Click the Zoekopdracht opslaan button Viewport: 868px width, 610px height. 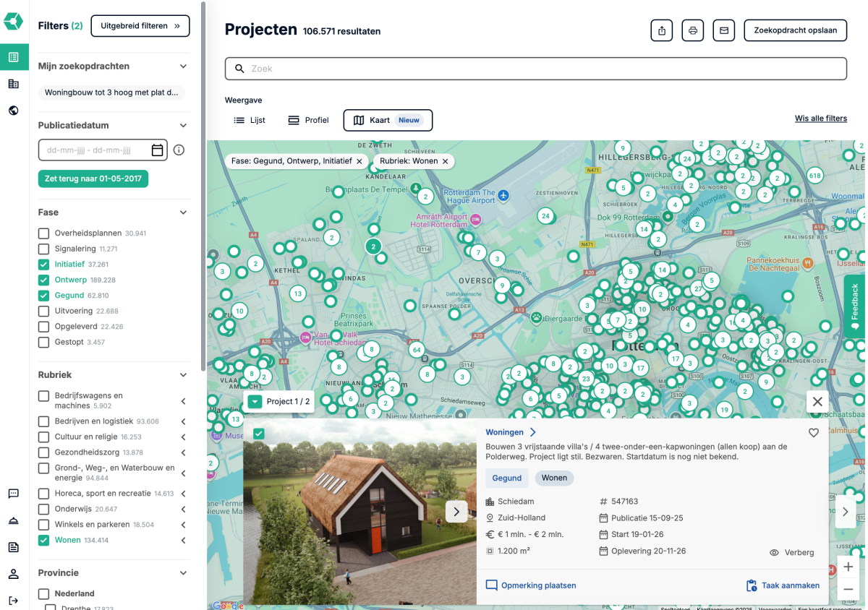[x=795, y=30]
